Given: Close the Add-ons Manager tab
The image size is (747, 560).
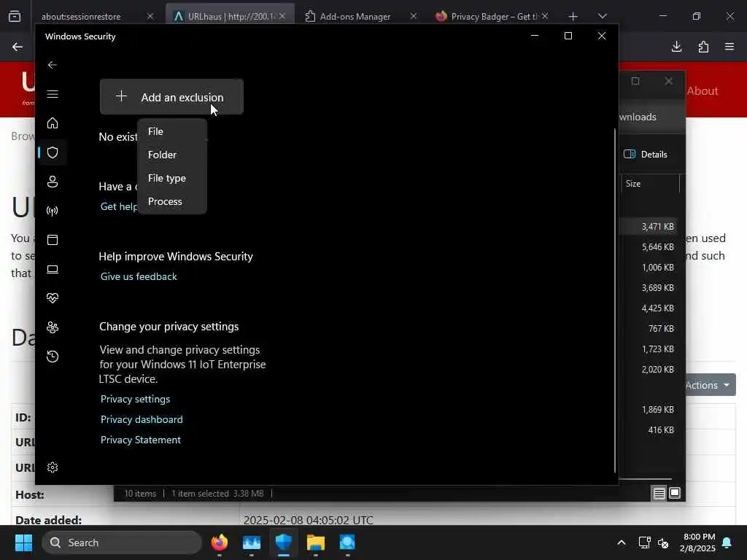Looking at the screenshot, I should (414, 16).
